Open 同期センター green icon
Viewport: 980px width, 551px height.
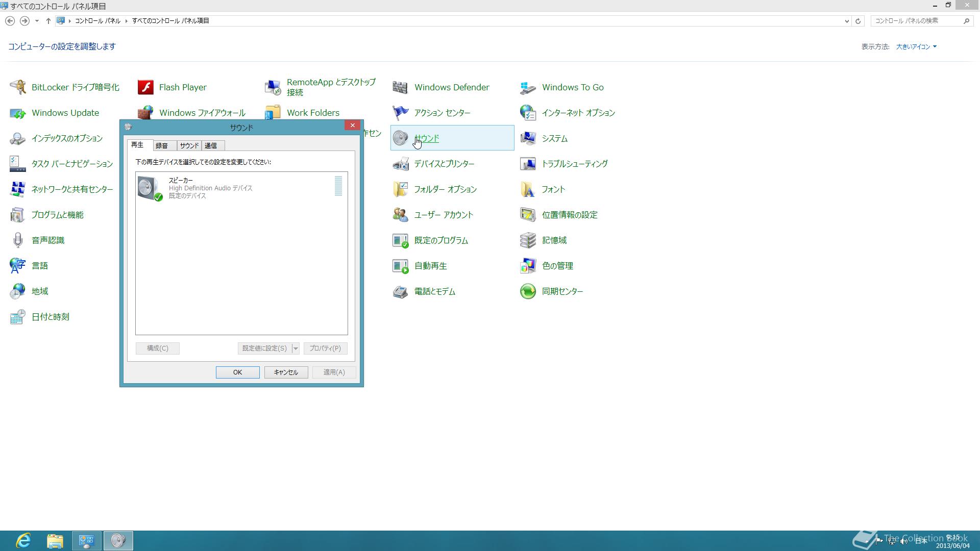tap(528, 291)
